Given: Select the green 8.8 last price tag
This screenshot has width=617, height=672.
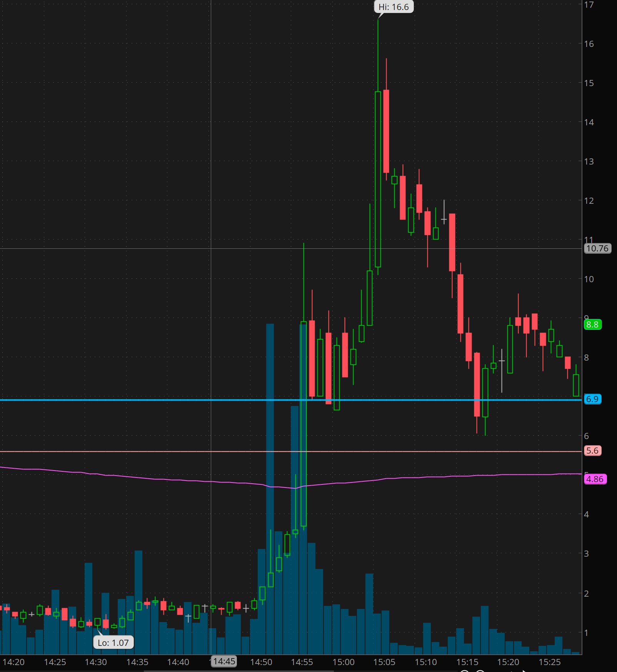Looking at the screenshot, I should pyautogui.click(x=593, y=324).
